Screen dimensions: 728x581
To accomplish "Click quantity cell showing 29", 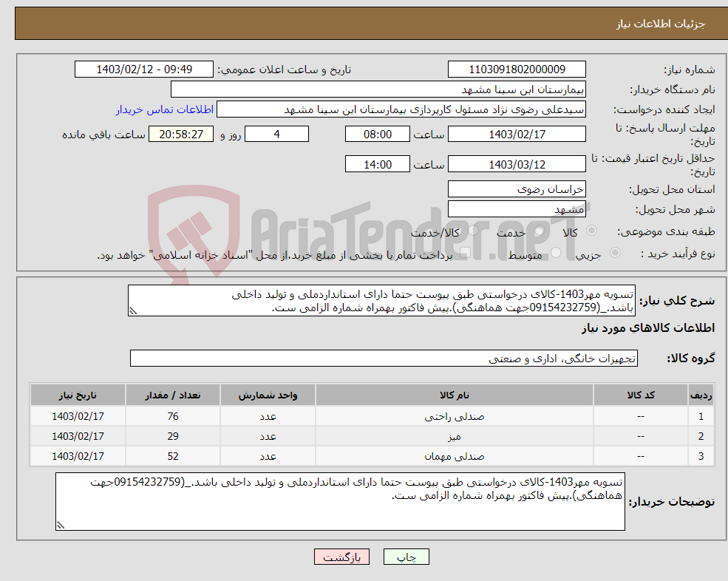I will (173, 437).
